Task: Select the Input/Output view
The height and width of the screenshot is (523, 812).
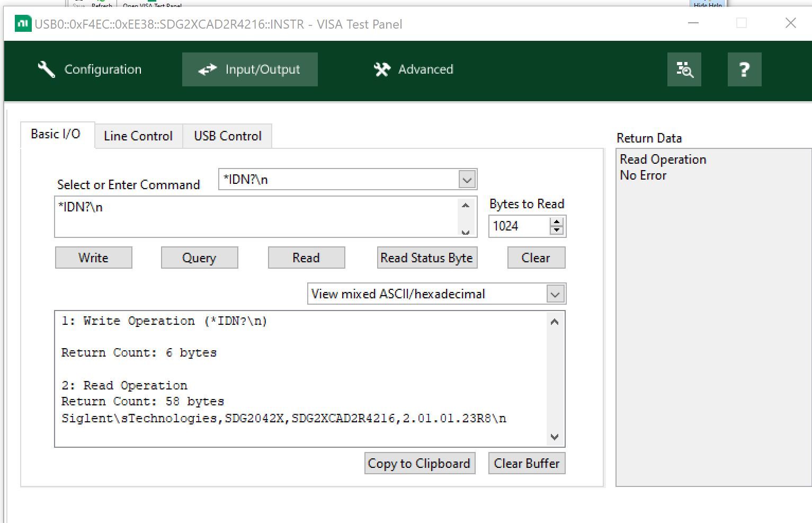Action: 249,69
